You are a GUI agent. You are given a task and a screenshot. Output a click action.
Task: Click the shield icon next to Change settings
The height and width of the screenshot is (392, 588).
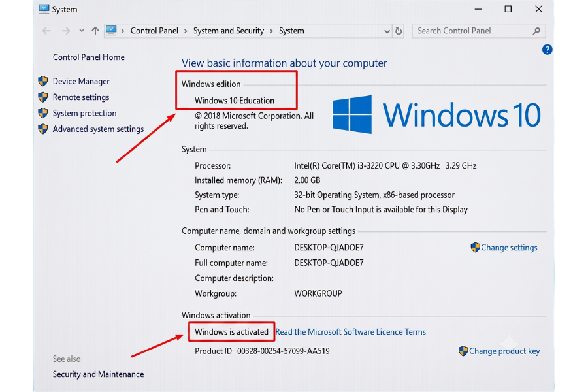pyautogui.click(x=475, y=247)
